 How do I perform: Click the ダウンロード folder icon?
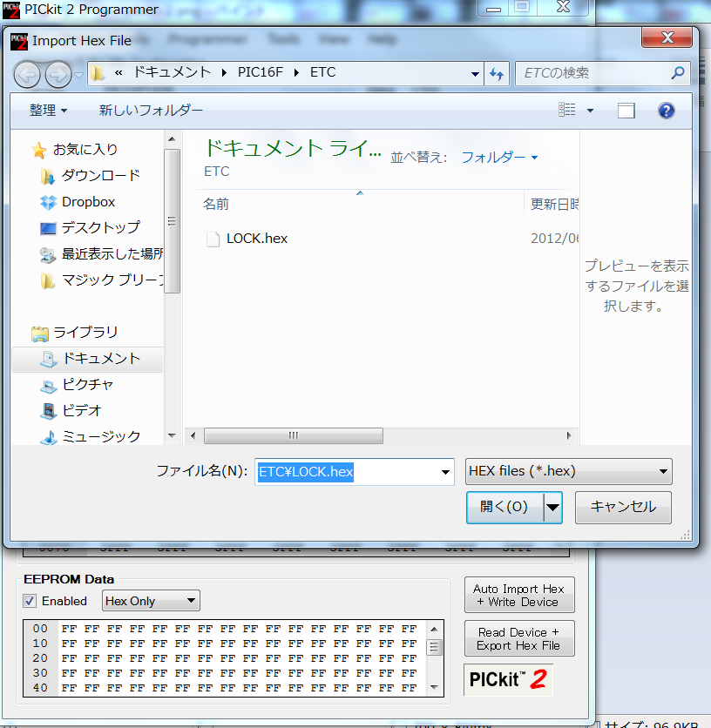point(47,177)
